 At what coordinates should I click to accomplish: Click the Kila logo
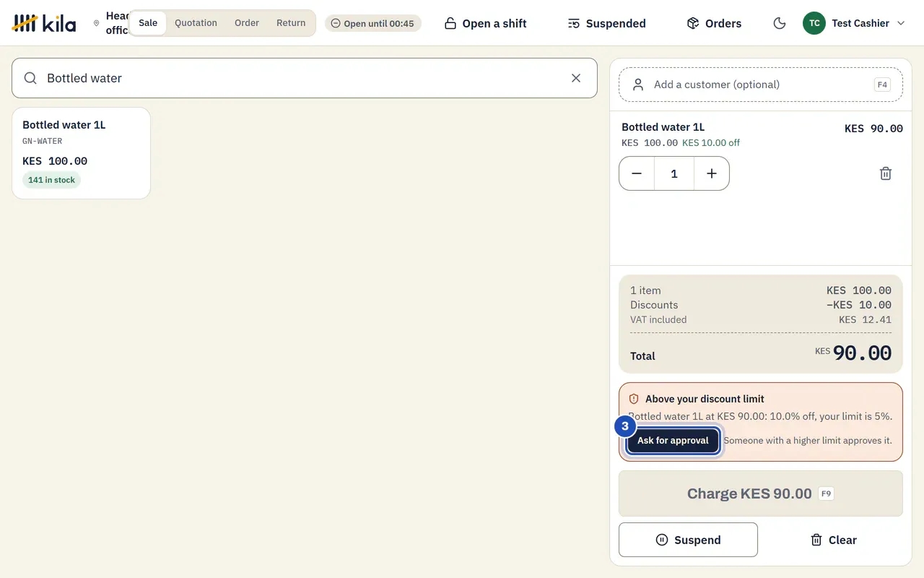click(44, 23)
